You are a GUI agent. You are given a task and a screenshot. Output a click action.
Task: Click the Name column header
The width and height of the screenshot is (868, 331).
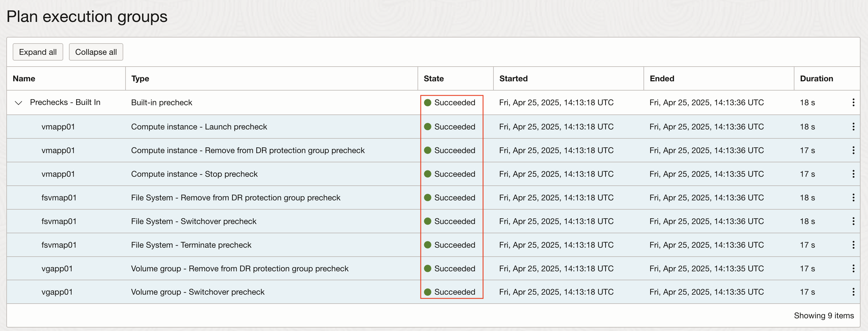coord(24,78)
